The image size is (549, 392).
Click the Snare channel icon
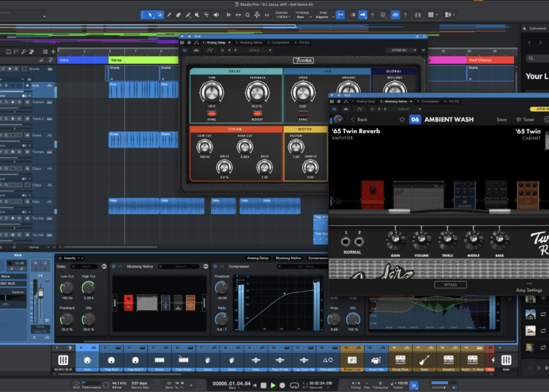pyautogui.click(x=160, y=360)
